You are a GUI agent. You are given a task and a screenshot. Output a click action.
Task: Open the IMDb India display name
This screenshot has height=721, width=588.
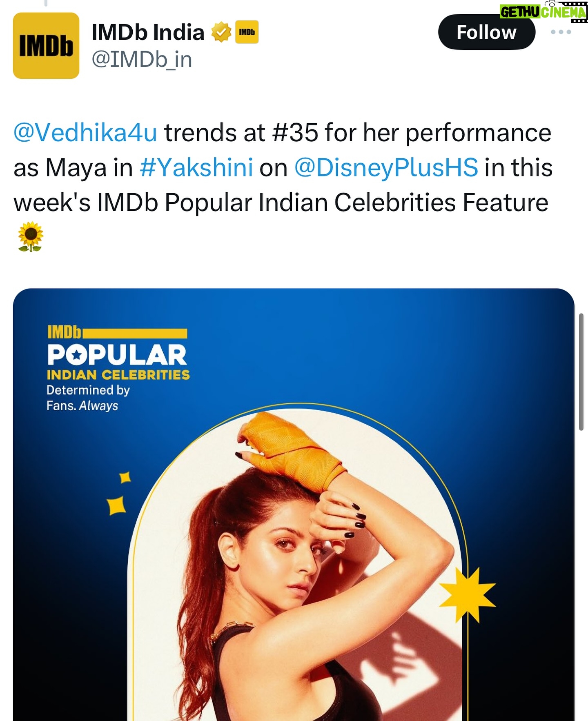(x=148, y=32)
